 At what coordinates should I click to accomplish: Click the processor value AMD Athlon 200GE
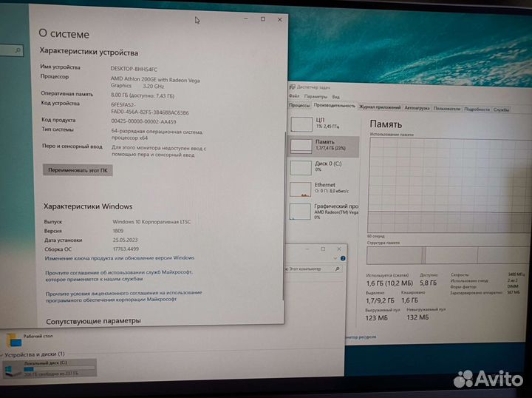click(x=155, y=83)
